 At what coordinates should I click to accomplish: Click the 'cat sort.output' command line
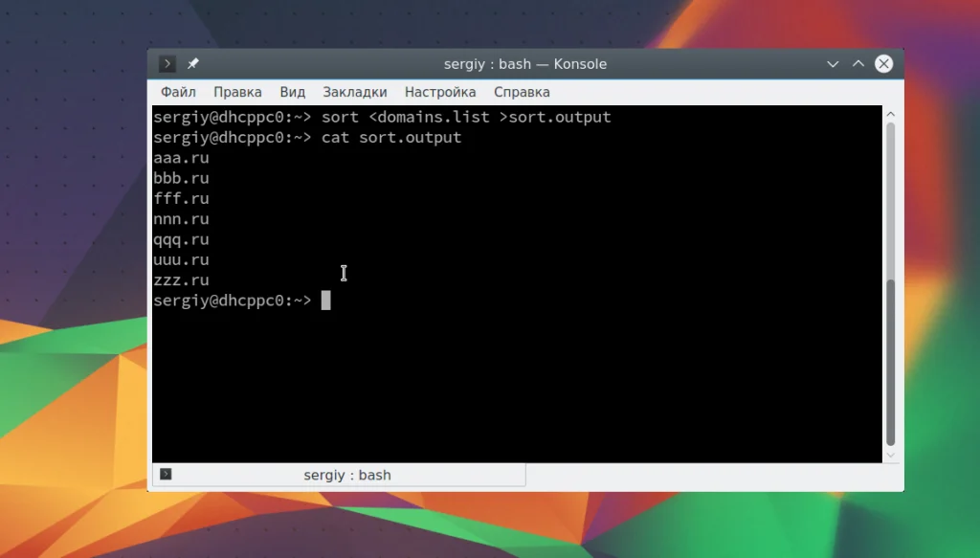pos(391,138)
